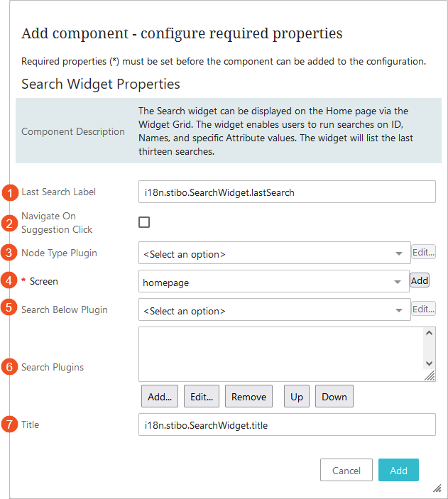Click the orange number 4 callout badge

tap(9, 281)
